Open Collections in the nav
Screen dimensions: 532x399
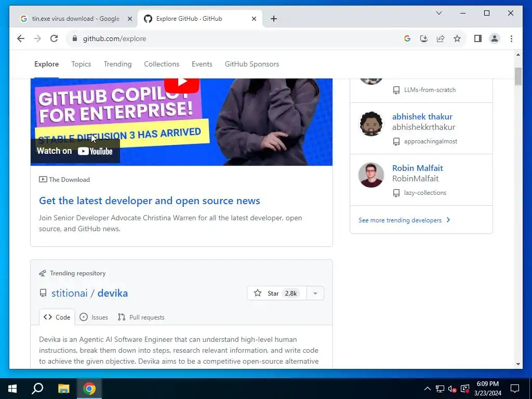[162, 64]
